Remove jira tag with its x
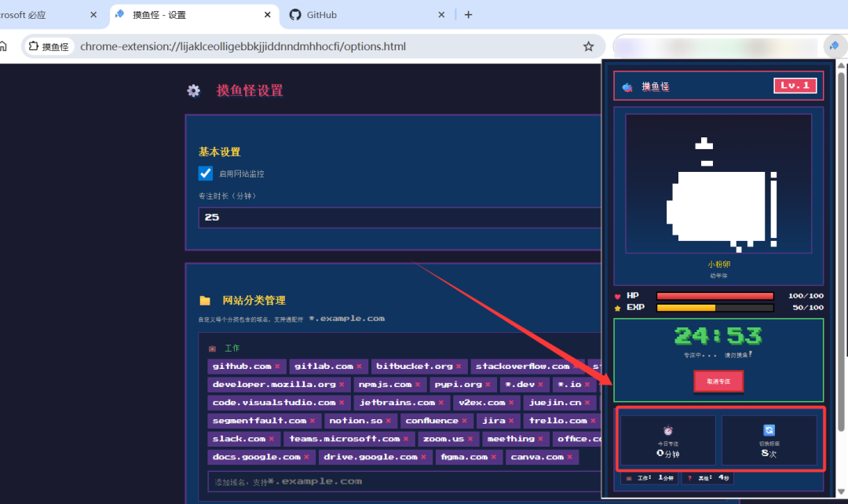This screenshot has height=504, width=848. [511, 421]
